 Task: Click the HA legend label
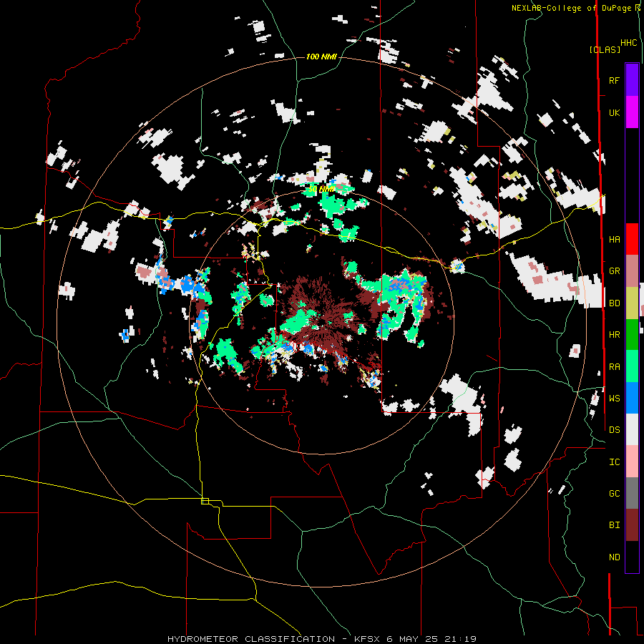click(614, 239)
